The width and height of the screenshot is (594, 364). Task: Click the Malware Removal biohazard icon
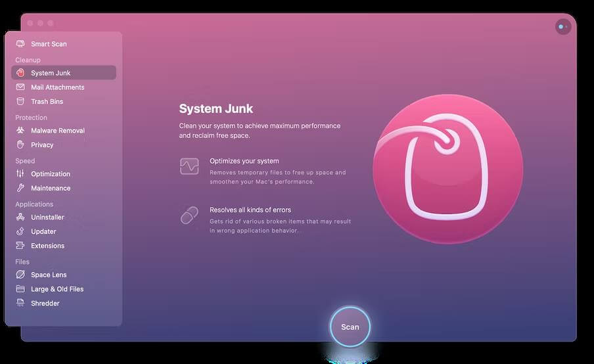20,131
